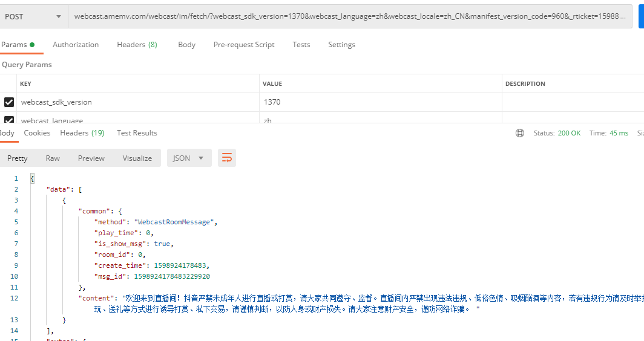Click the globe network information icon
This screenshot has height=341, width=644.
(x=520, y=133)
